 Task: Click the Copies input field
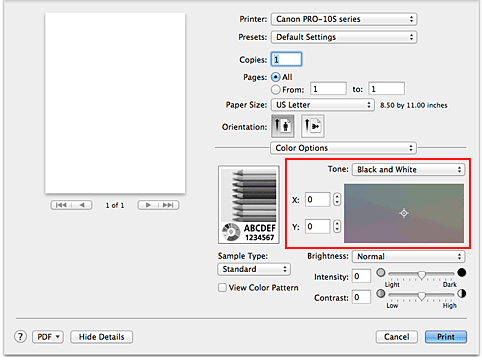pyautogui.click(x=287, y=59)
